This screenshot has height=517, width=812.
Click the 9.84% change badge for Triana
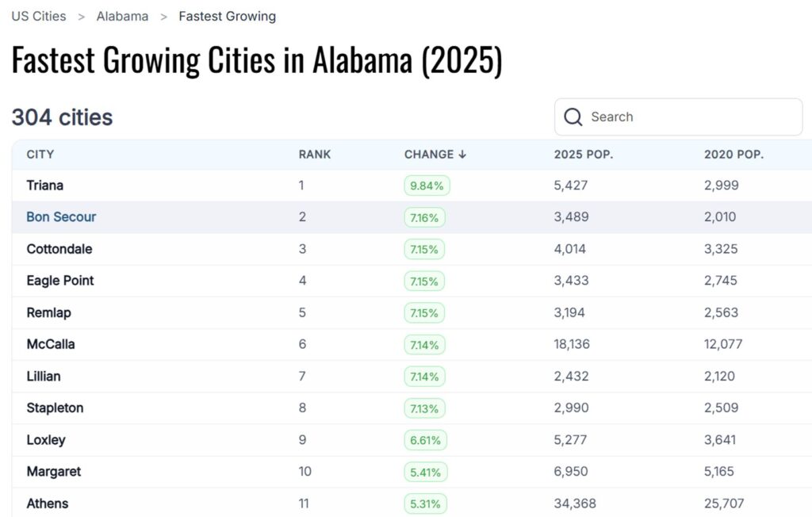pyautogui.click(x=427, y=186)
